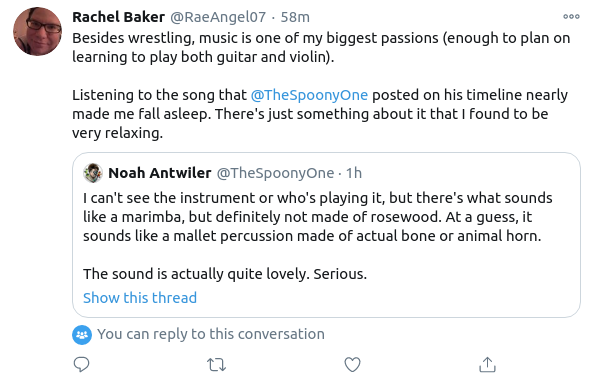Open the three-dot more options menu

tap(571, 17)
